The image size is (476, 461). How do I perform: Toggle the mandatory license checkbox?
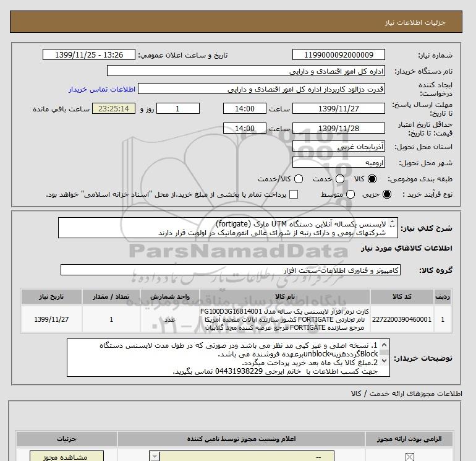click(409, 457)
